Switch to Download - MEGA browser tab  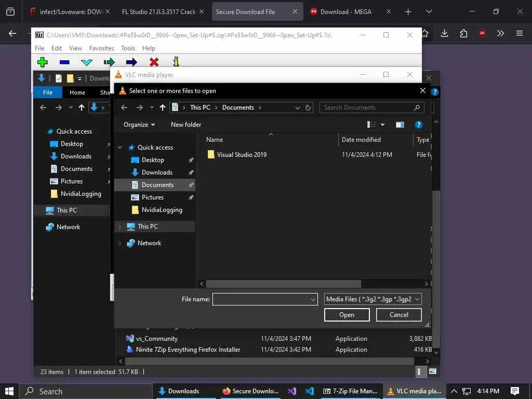coord(351,11)
